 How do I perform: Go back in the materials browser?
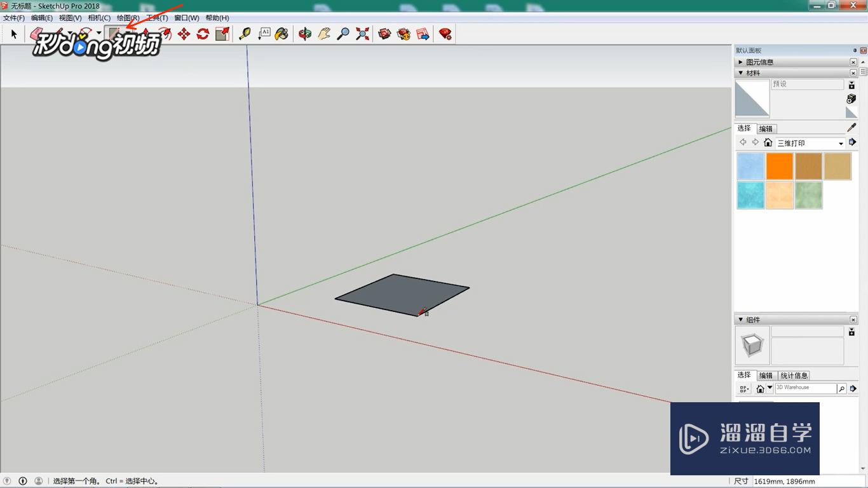point(743,142)
